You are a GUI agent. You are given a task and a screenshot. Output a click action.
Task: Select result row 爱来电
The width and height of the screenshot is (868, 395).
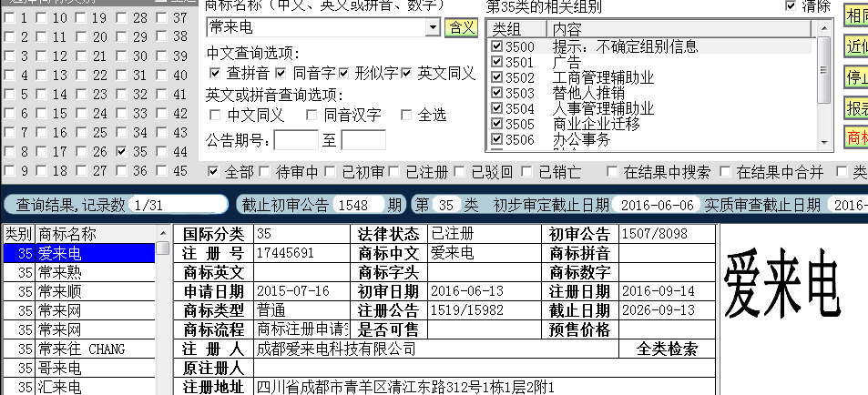[79, 254]
